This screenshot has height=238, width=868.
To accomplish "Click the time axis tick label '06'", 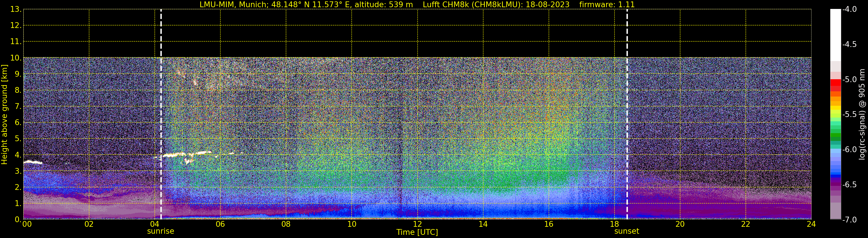I will pos(220,224).
